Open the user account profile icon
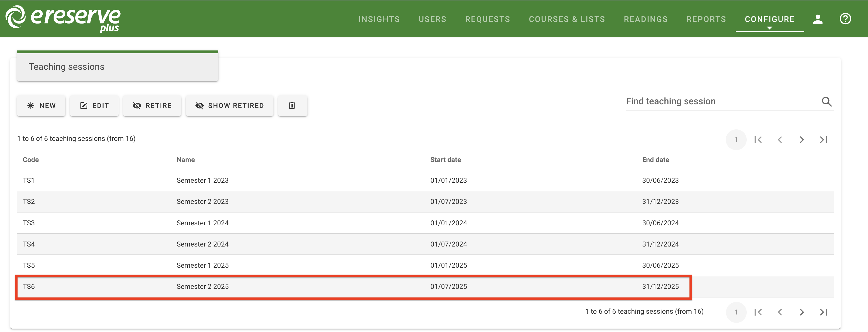The height and width of the screenshot is (332, 868). tap(818, 19)
